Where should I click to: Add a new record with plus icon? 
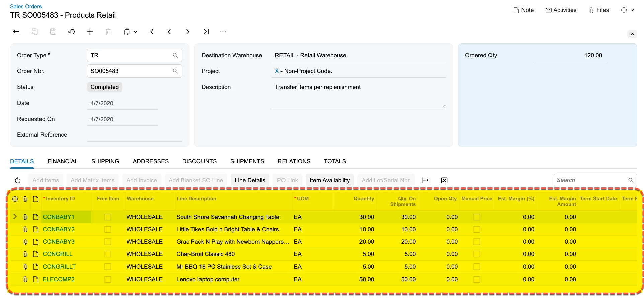90,32
